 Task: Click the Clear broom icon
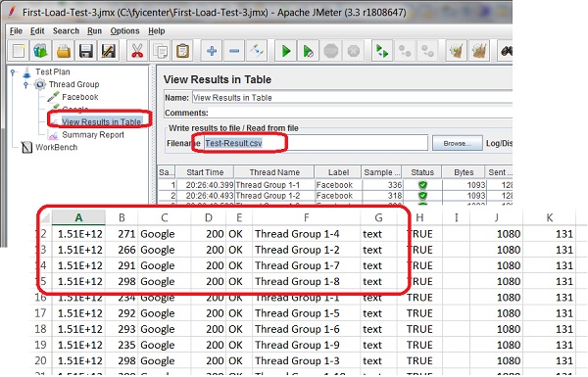pos(457,51)
